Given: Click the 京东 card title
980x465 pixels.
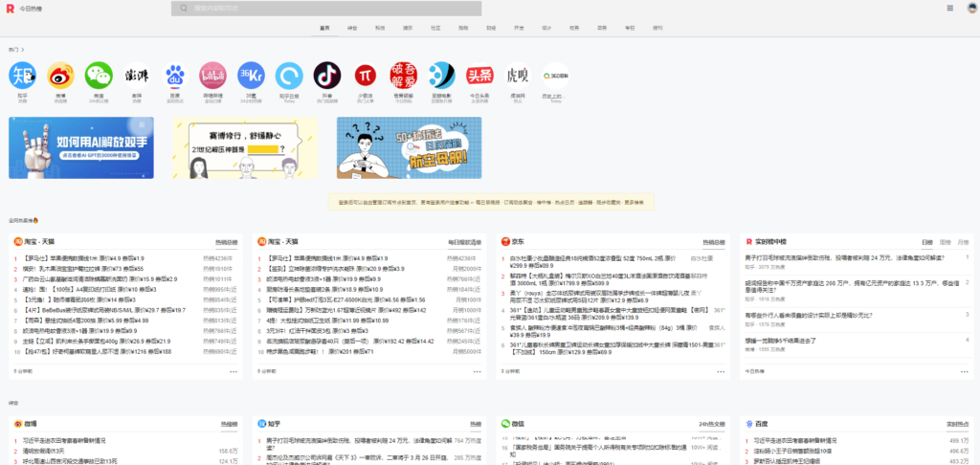Looking at the screenshot, I should tap(517, 241).
